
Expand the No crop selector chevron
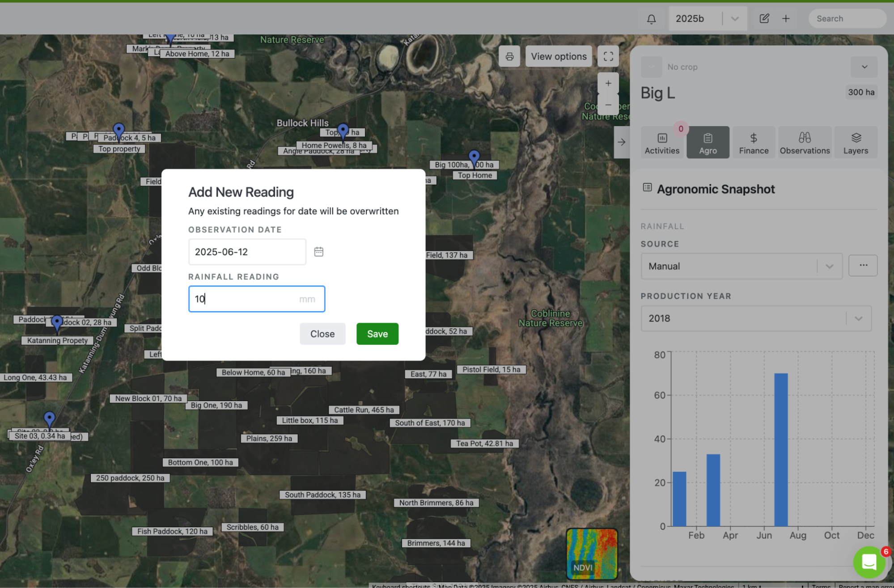864,67
